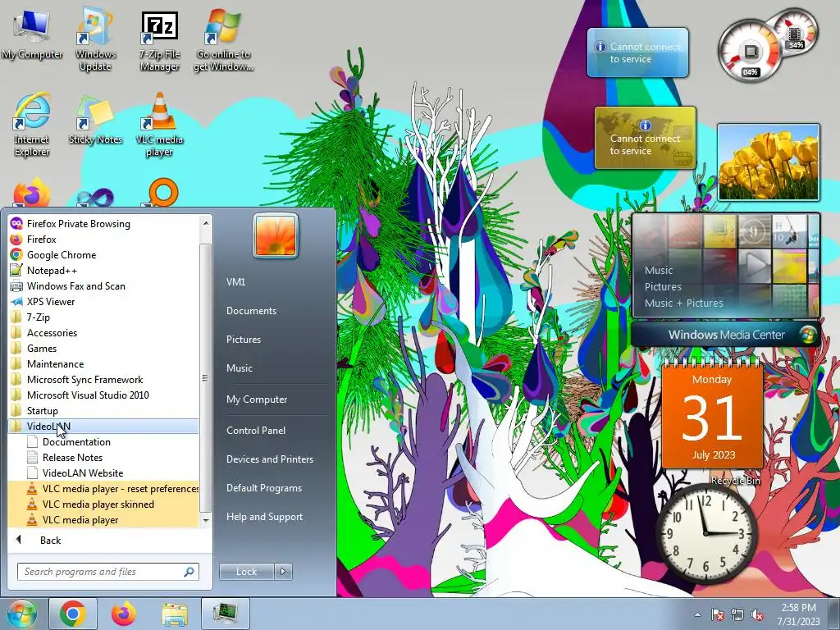Launch Firefox from Start menu list
The width and height of the screenshot is (840, 630).
click(x=41, y=240)
